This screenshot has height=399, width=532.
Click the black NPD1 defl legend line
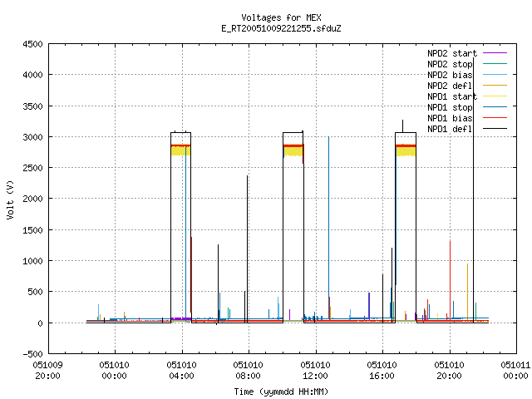[x=495, y=129]
